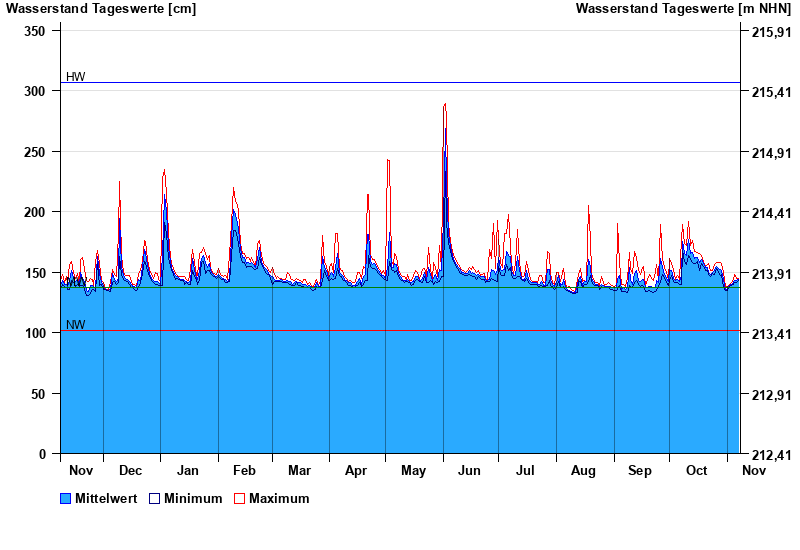Screen dimensions: 800x550
Task: Click the red-outlined Maximum legend box
Action: tap(239, 498)
